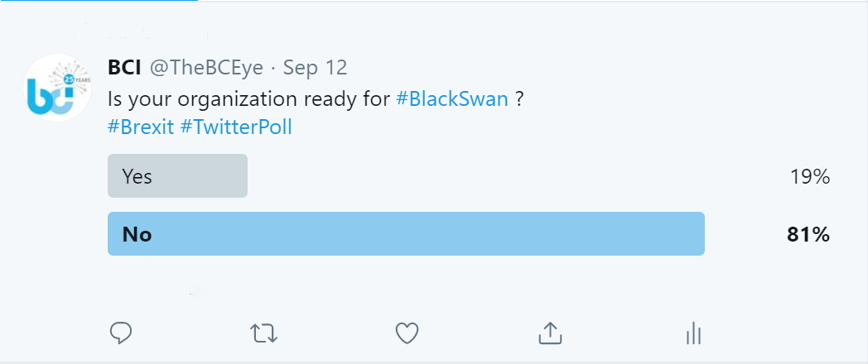The width and height of the screenshot is (868, 364).
Task: Retweet the BCI poll tweet
Action: 263,333
